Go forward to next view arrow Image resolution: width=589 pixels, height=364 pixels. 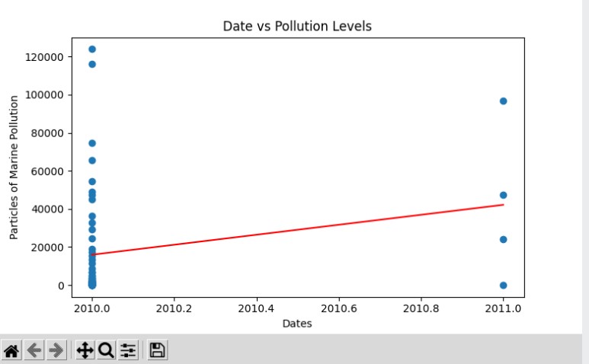point(56,351)
